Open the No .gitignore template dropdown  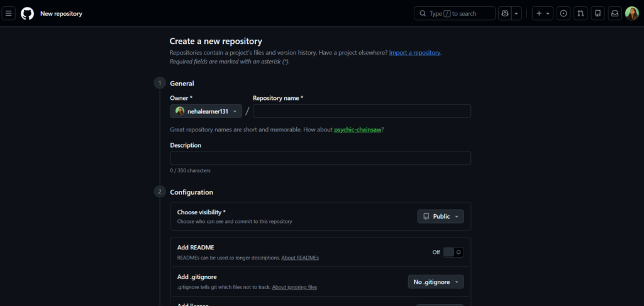[436, 281]
